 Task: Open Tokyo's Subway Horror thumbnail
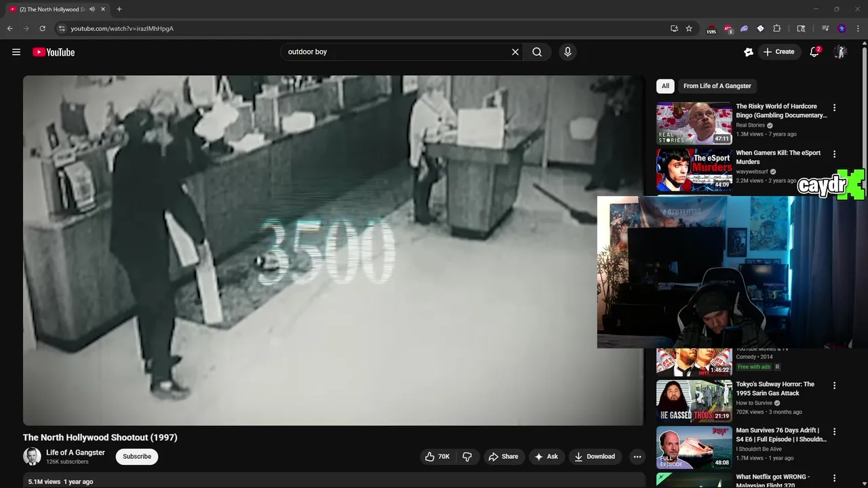(694, 401)
